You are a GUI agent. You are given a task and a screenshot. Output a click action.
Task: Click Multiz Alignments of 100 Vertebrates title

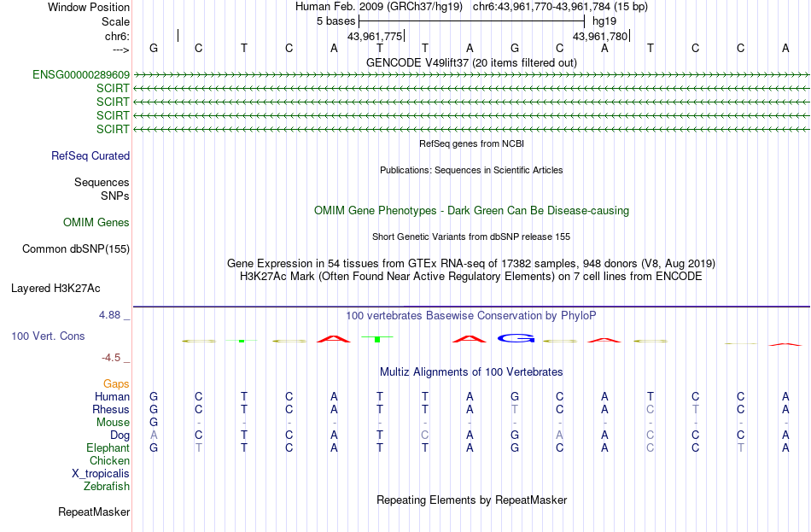(471, 372)
